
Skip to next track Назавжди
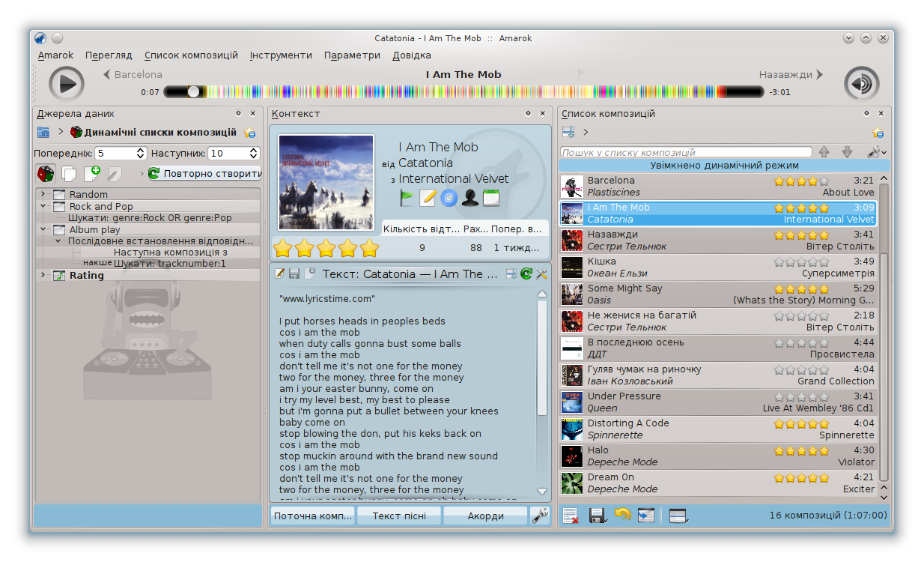[x=791, y=74]
